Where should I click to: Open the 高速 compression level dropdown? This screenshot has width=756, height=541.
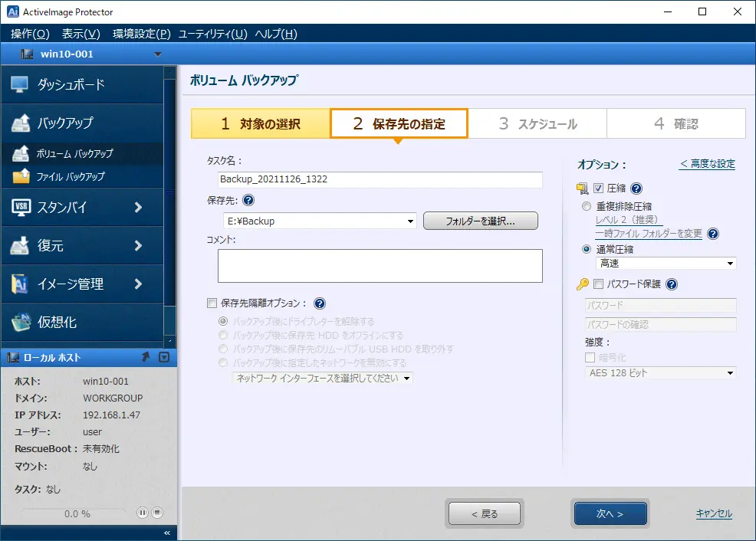tap(731, 264)
